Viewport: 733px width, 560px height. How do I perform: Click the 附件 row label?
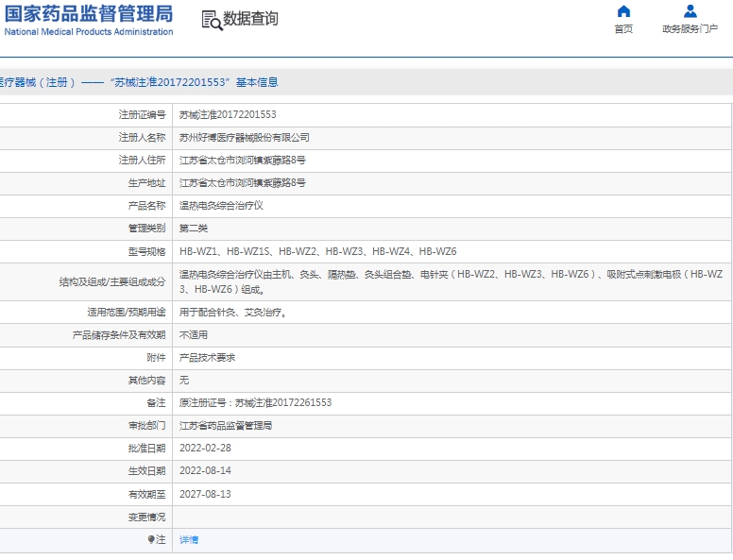pos(156,358)
